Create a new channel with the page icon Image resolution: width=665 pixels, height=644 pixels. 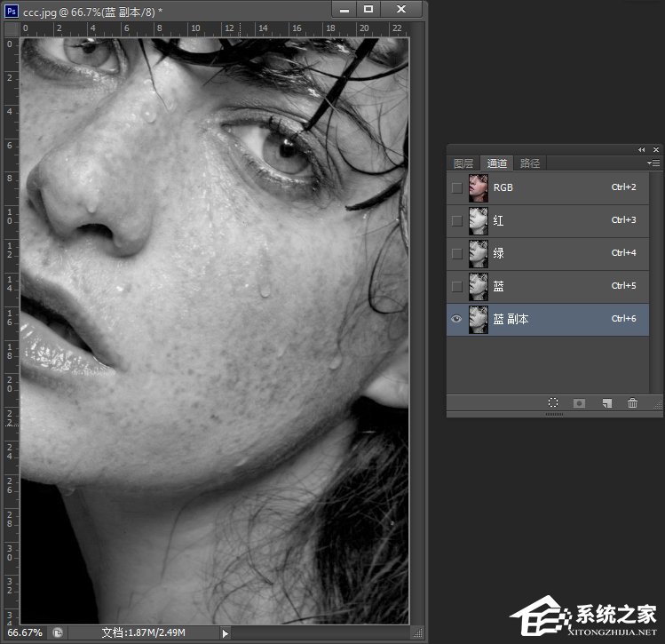pos(606,403)
